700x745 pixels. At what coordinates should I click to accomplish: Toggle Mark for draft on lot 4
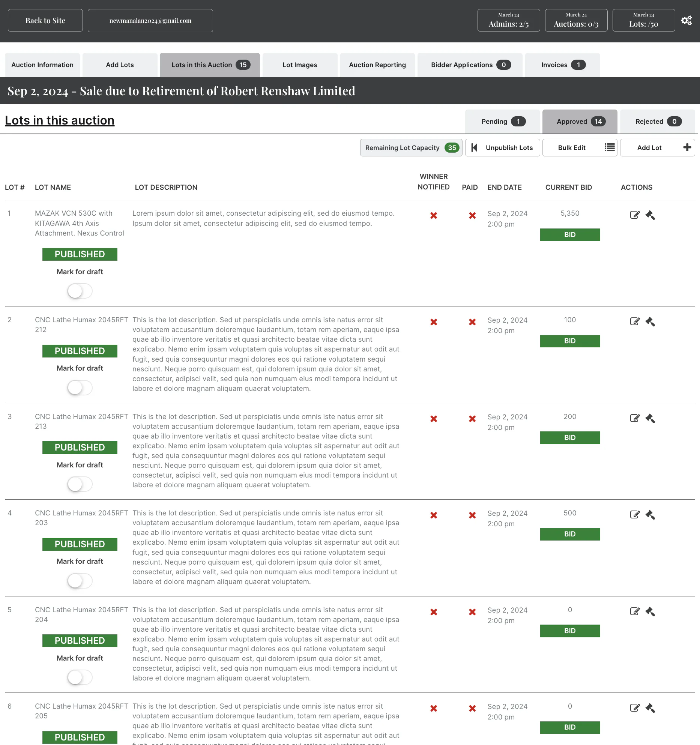[x=80, y=581]
